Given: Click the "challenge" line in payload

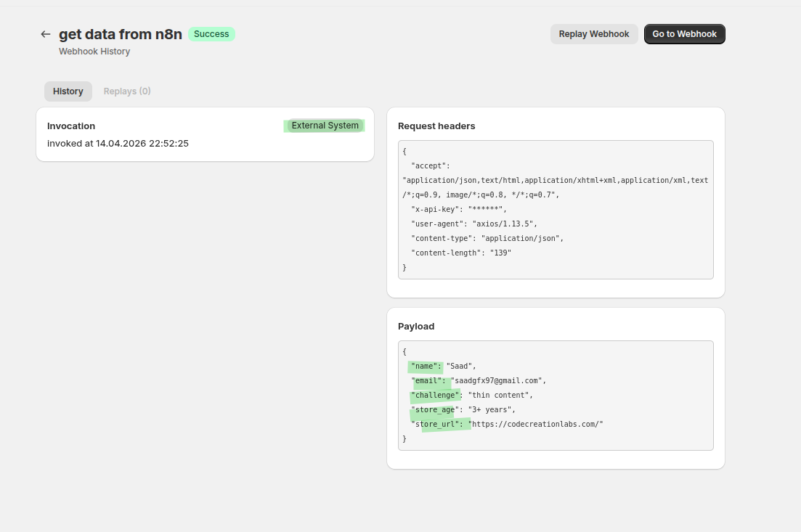Looking at the screenshot, I should 471,395.
